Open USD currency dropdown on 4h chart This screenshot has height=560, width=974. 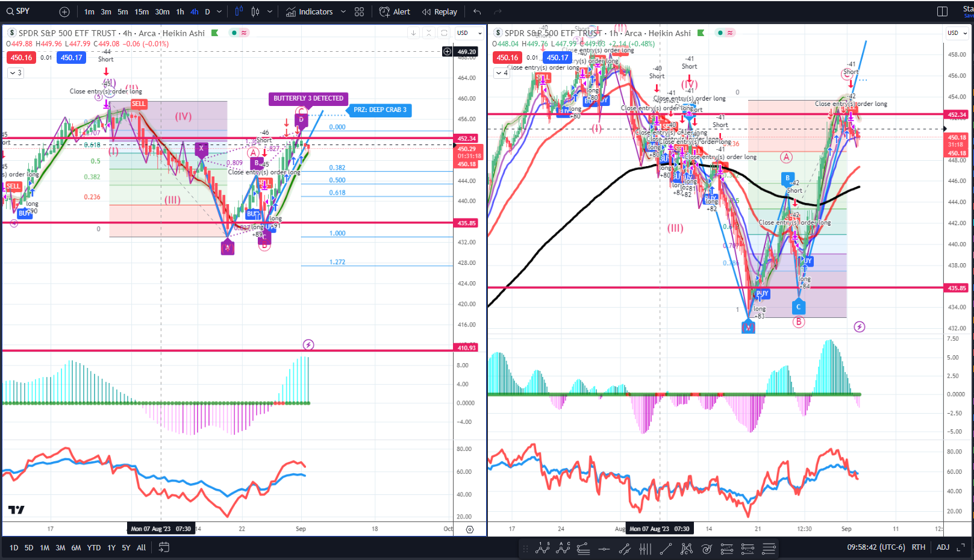point(469,33)
